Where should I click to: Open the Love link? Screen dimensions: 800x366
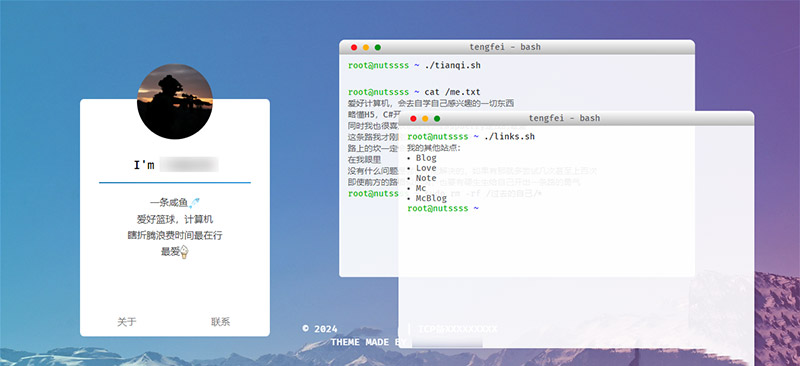[426, 168]
